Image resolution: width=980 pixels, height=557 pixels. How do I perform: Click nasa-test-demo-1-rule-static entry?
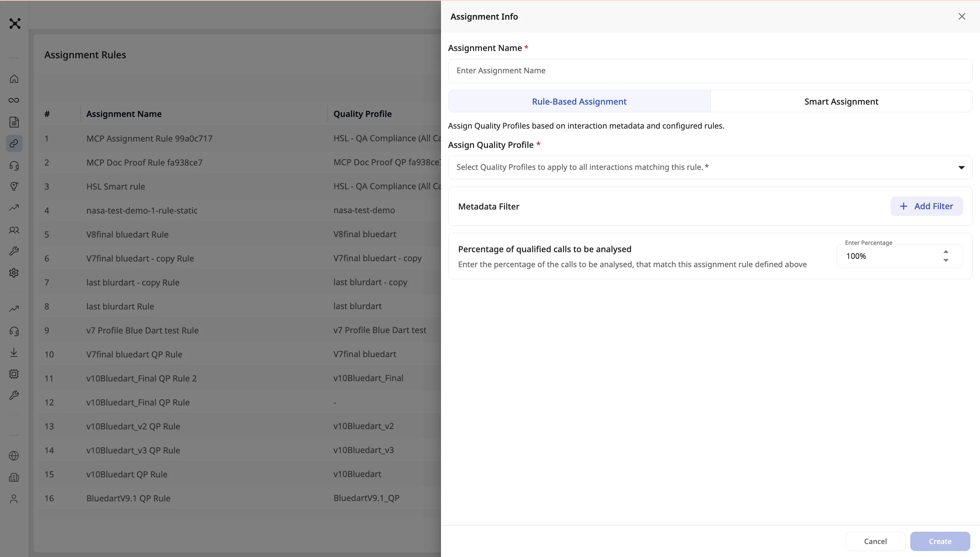[240, 211]
